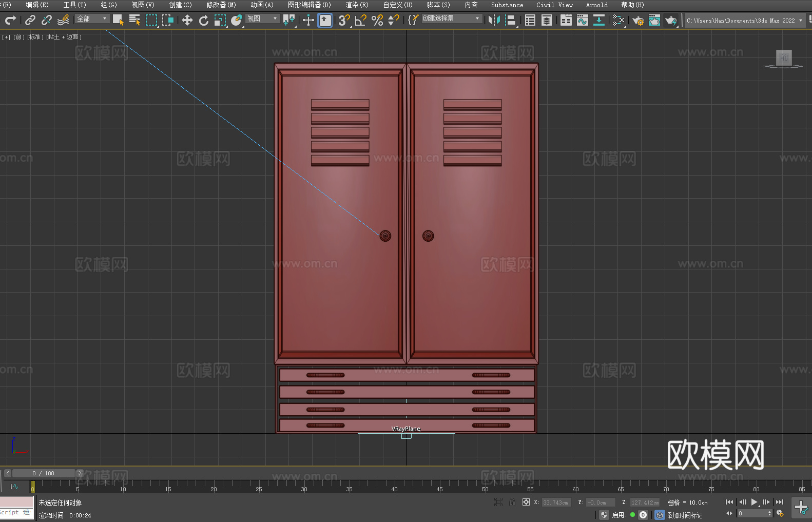Toggle Keyboard Shortcut Override button
The height and width of the screenshot is (522, 812).
325,20
